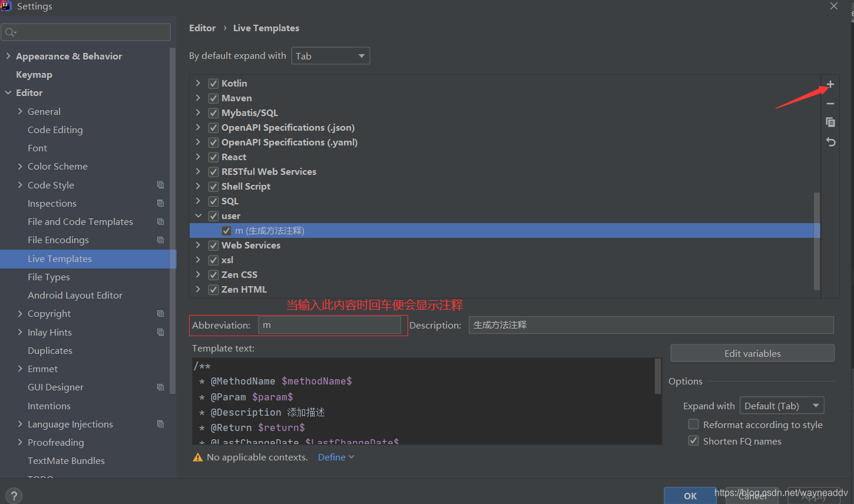Click project-level icon next to GUI Designer
The image size is (854, 504).
click(x=160, y=387)
